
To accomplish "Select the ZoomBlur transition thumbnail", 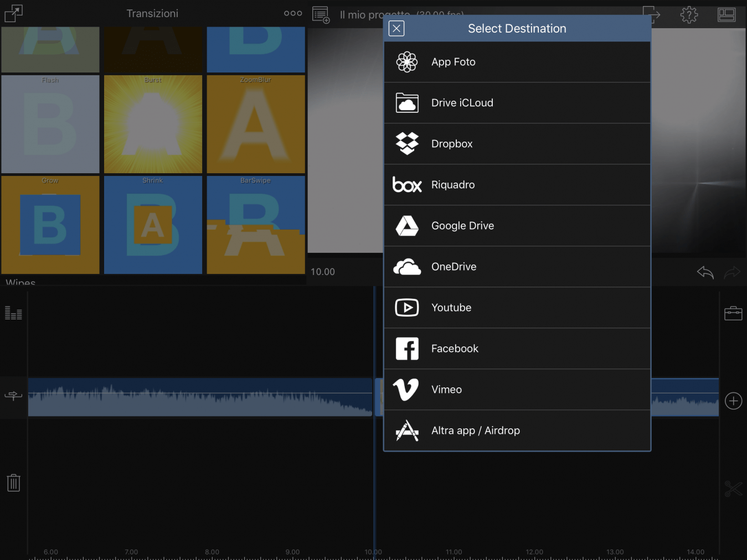I will (256, 124).
